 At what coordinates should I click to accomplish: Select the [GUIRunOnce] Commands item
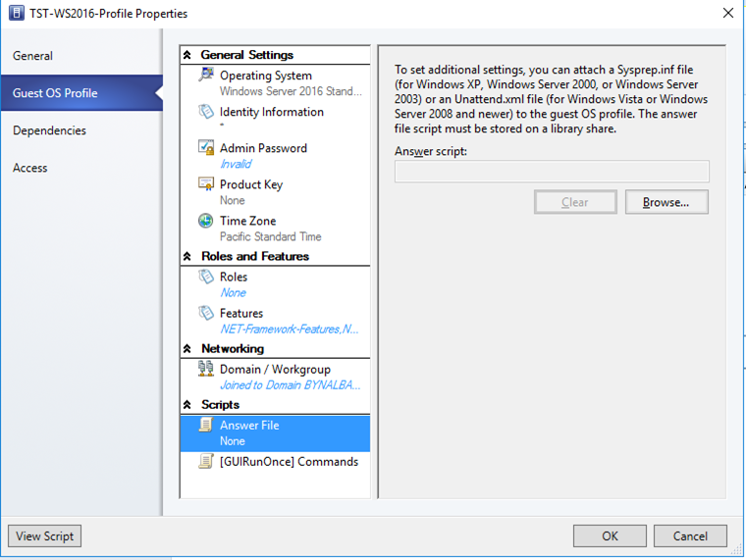275,462
